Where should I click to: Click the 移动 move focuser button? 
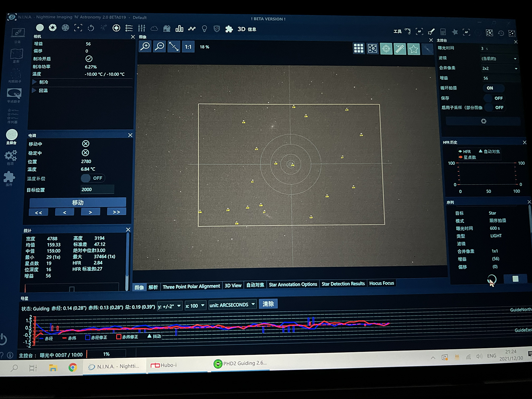pos(78,202)
